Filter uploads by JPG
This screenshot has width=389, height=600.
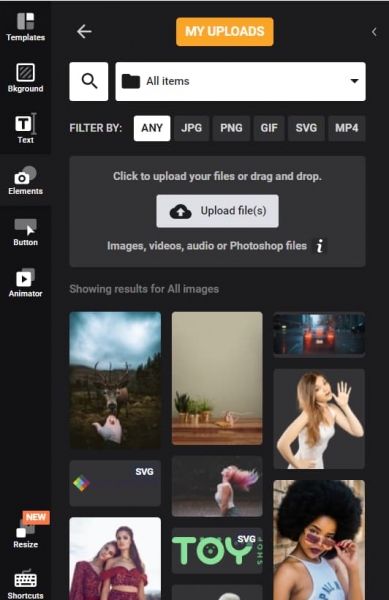(192, 128)
